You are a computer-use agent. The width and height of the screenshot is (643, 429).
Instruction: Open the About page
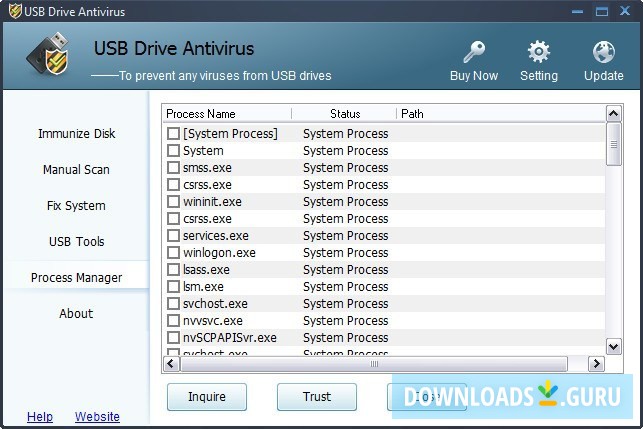76,313
